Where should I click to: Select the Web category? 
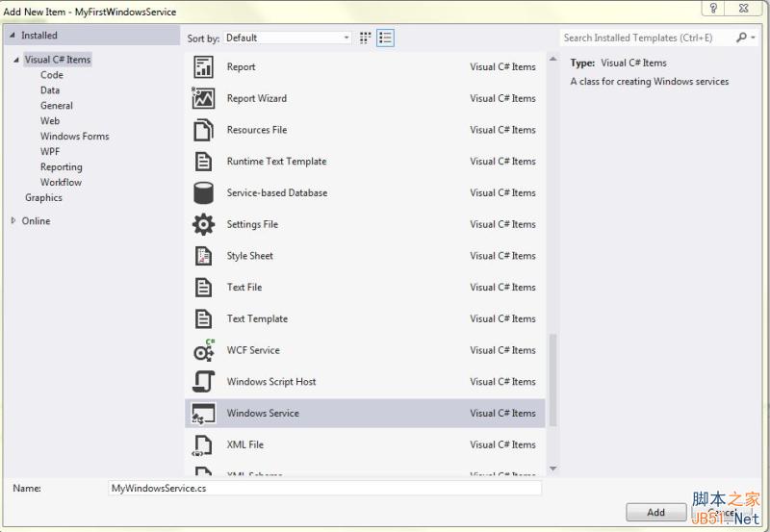pos(50,120)
